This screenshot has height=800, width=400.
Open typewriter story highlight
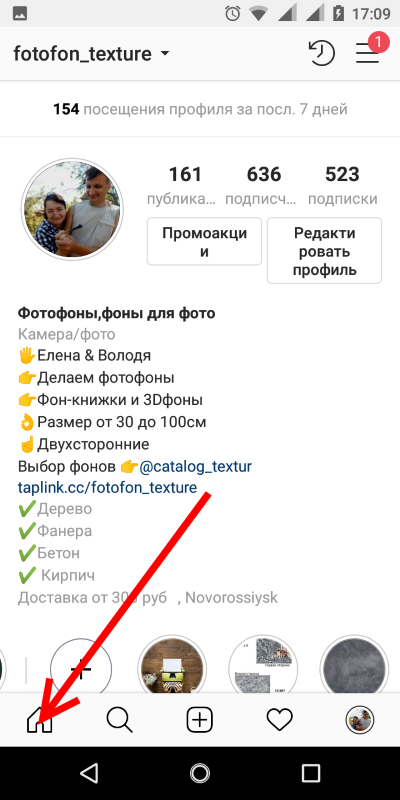[x=172, y=664]
